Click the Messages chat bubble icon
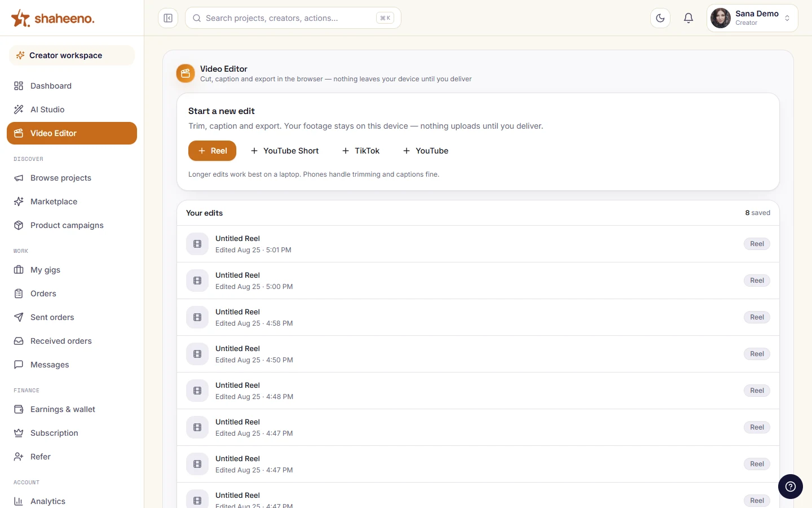812x508 pixels. (19, 365)
